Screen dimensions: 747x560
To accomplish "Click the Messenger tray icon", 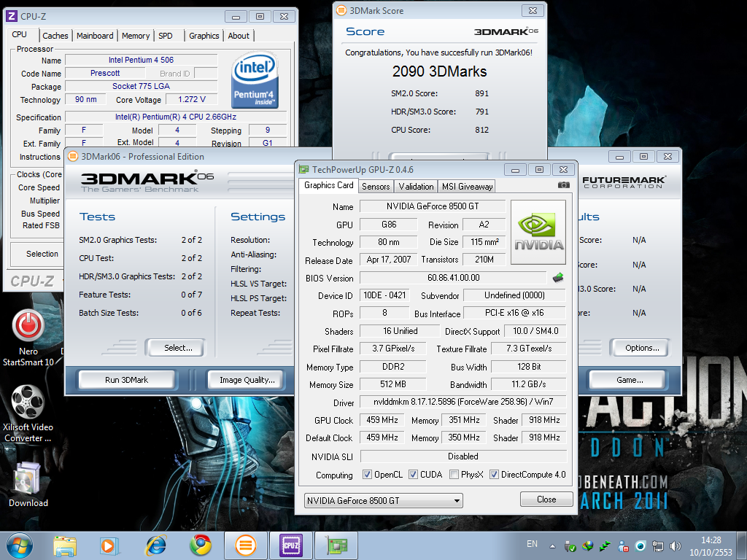I will [623, 546].
